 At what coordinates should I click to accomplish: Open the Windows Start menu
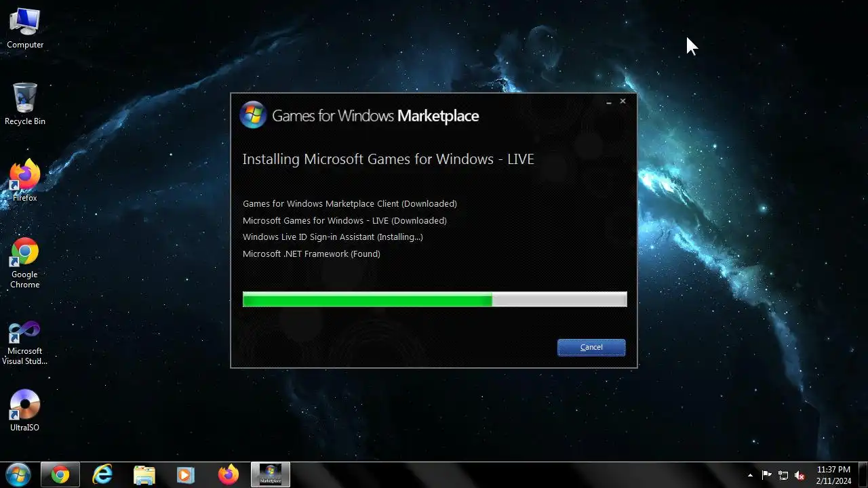(18, 474)
